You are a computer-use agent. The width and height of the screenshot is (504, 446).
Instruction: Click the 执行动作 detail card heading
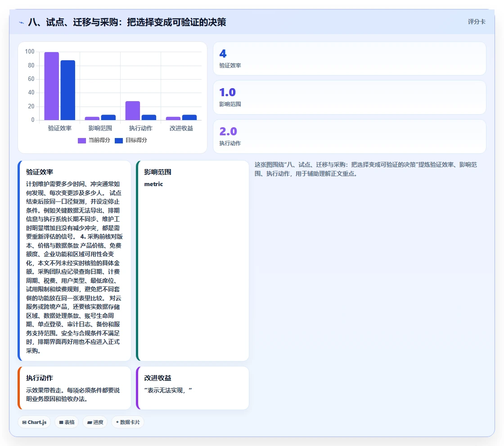(40, 378)
